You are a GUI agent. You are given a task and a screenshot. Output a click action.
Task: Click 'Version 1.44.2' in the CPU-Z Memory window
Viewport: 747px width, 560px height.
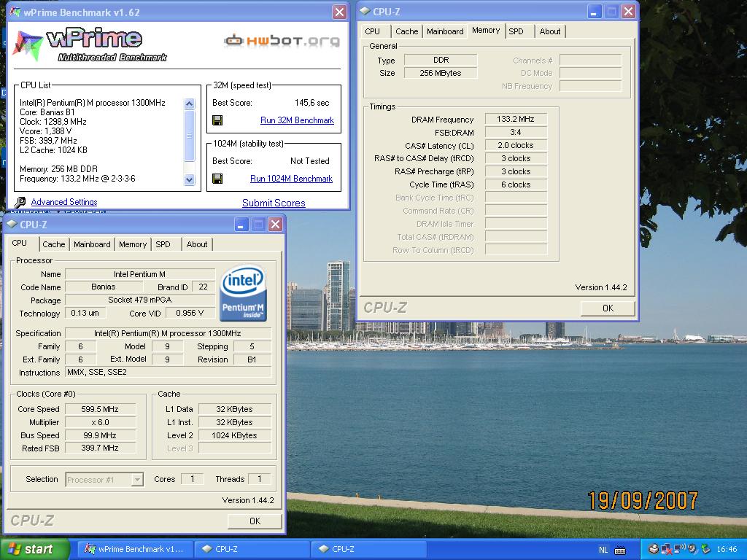pos(601,287)
